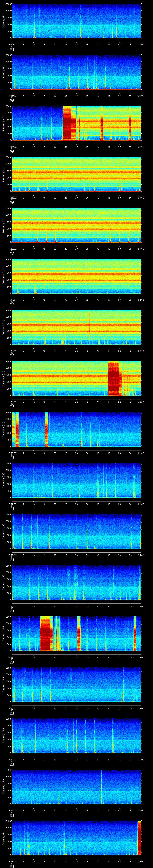Select the 7:27:00 time label

coord(12,300)
